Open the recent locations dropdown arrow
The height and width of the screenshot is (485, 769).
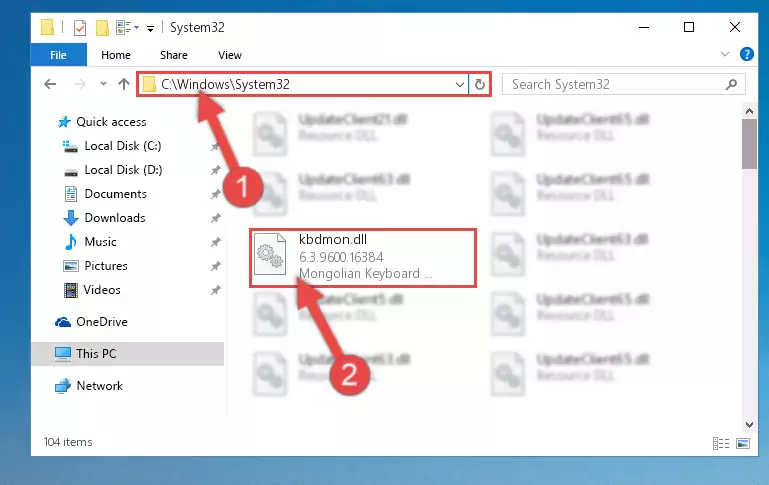point(103,84)
